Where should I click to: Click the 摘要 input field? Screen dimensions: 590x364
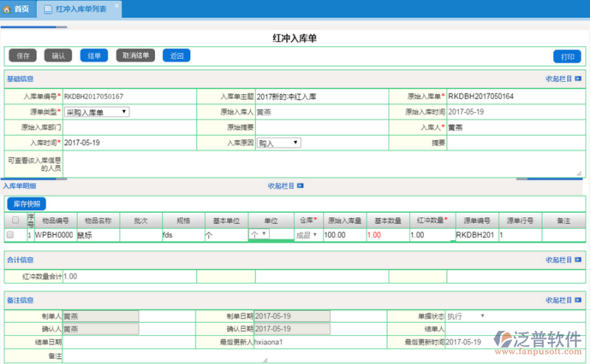[516, 143]
